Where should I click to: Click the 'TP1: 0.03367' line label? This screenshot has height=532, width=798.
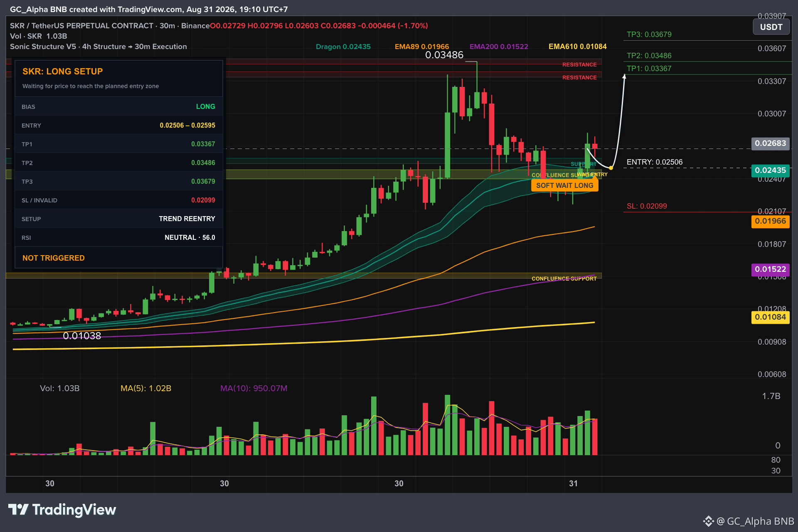649,69
